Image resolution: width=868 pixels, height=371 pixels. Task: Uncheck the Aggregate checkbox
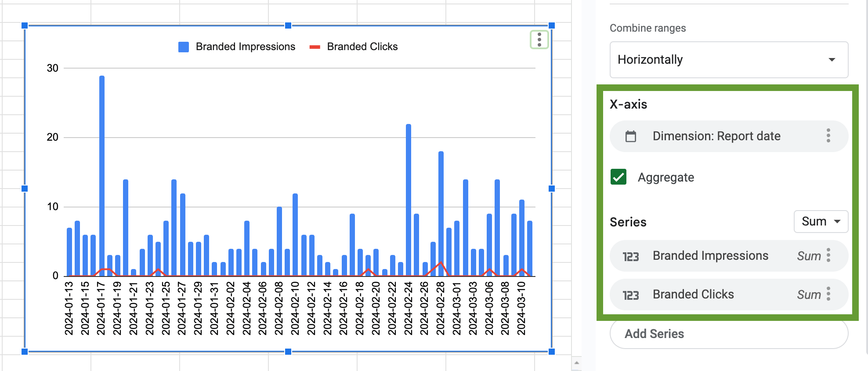(618, 177)
